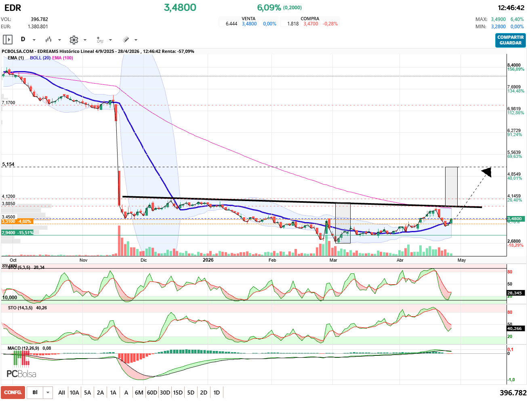Switch to the 6M time range
532x401 pixels.
tap(139, 393)
